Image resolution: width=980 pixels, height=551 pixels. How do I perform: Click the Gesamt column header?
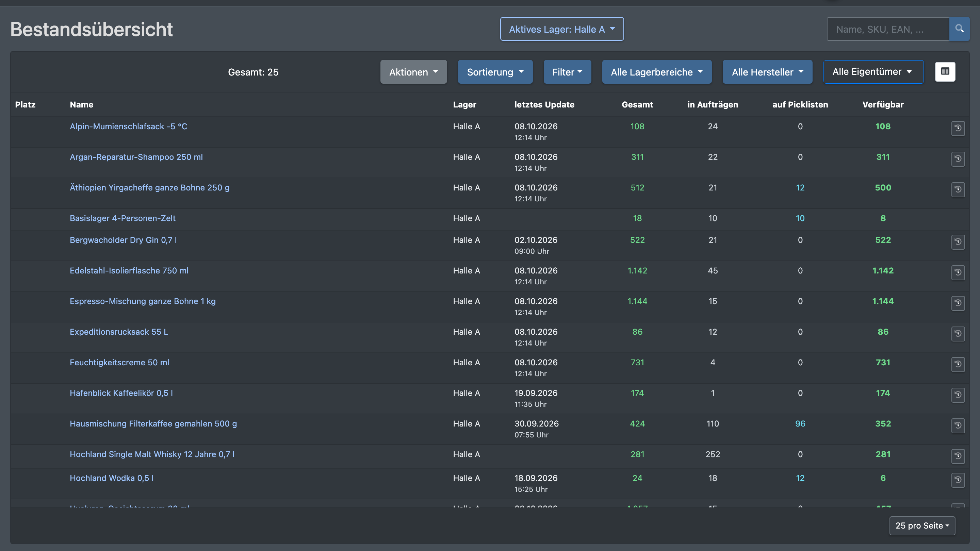[637, 104]
